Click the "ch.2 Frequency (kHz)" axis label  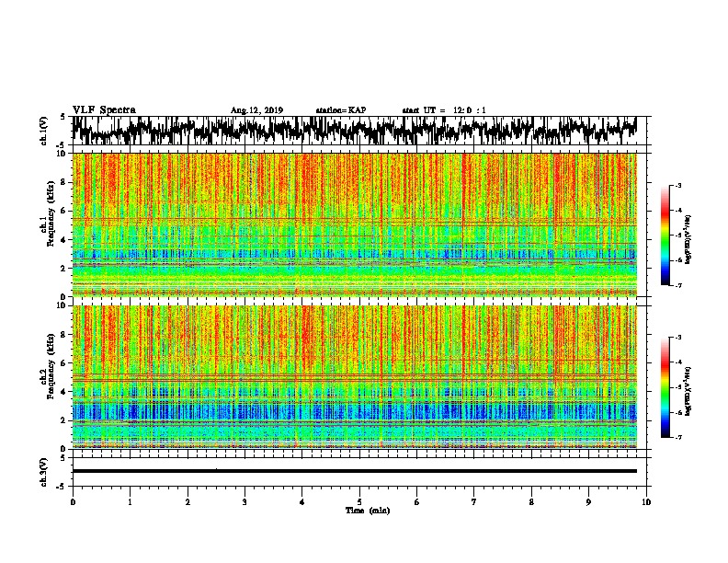click(47, 366)
